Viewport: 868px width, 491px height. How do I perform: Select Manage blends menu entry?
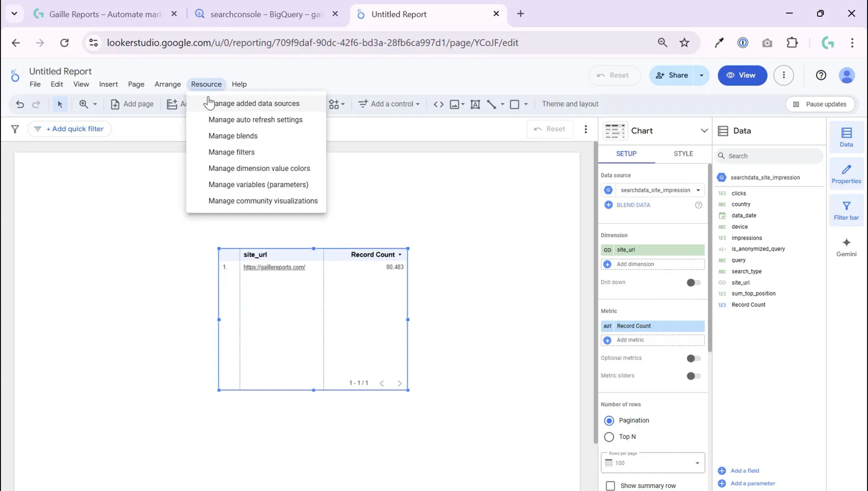(256, 136)
